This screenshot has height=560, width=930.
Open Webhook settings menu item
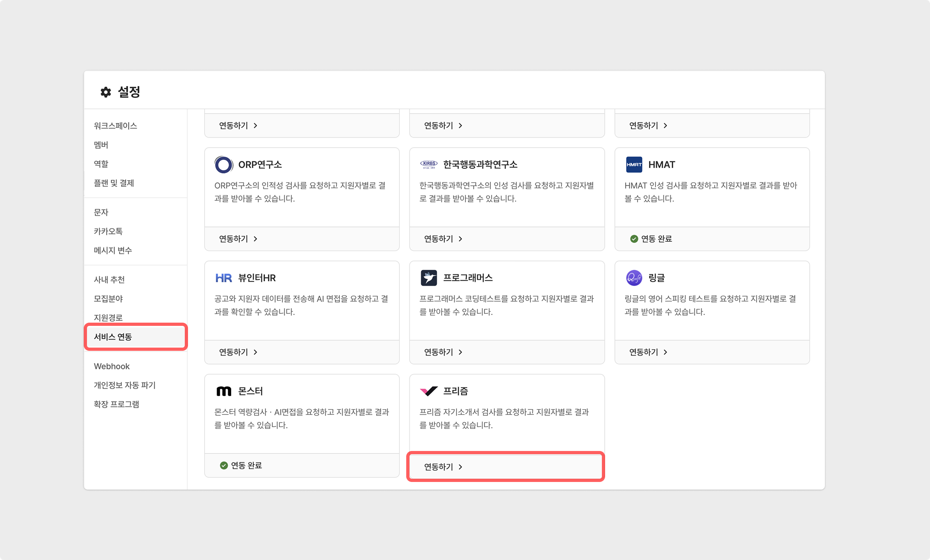pos(112,366)
